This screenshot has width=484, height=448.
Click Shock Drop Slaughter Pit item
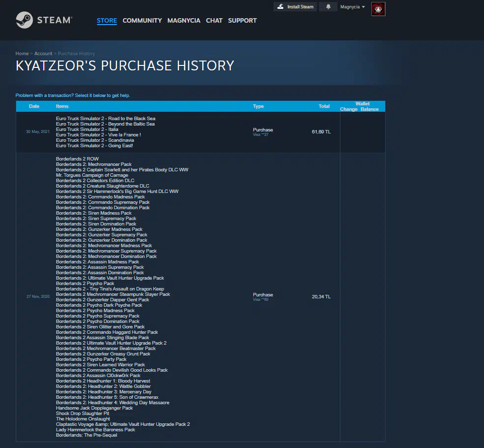coord(83,414)
